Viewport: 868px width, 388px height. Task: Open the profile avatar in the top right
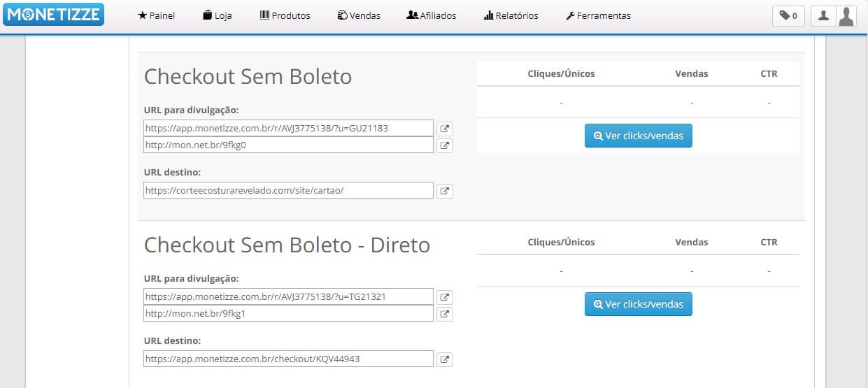(847, 15)
